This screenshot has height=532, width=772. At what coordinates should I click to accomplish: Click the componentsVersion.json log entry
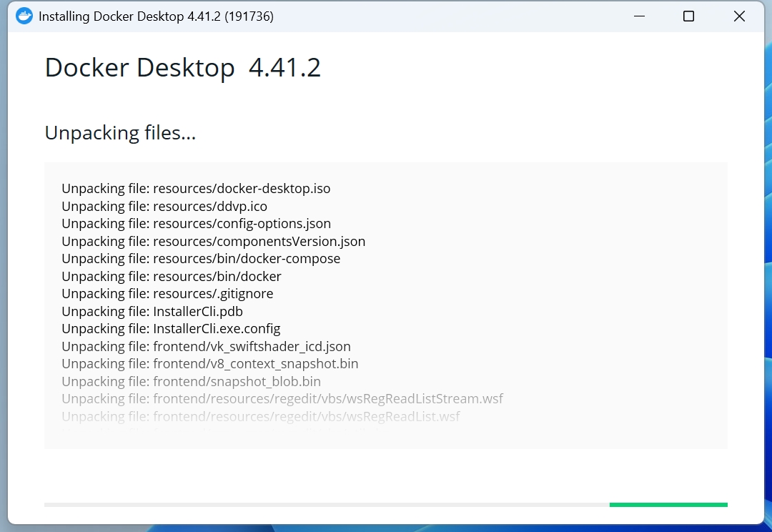pyautogui.click(x=213, y=241)
